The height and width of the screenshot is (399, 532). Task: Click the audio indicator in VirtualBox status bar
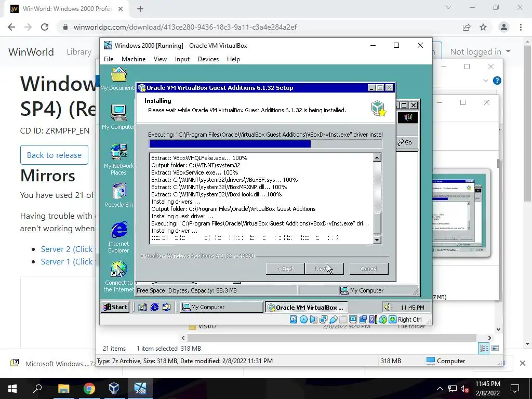click(313, 320)
